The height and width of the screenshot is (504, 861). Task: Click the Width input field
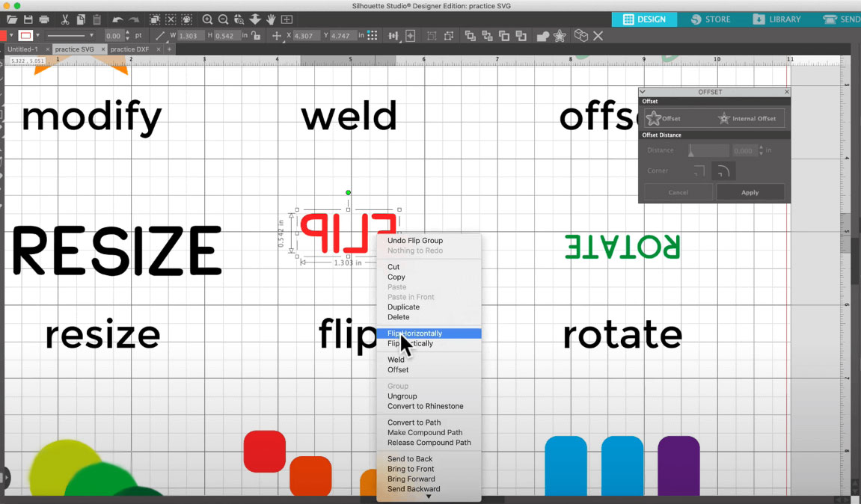point(191,35)
